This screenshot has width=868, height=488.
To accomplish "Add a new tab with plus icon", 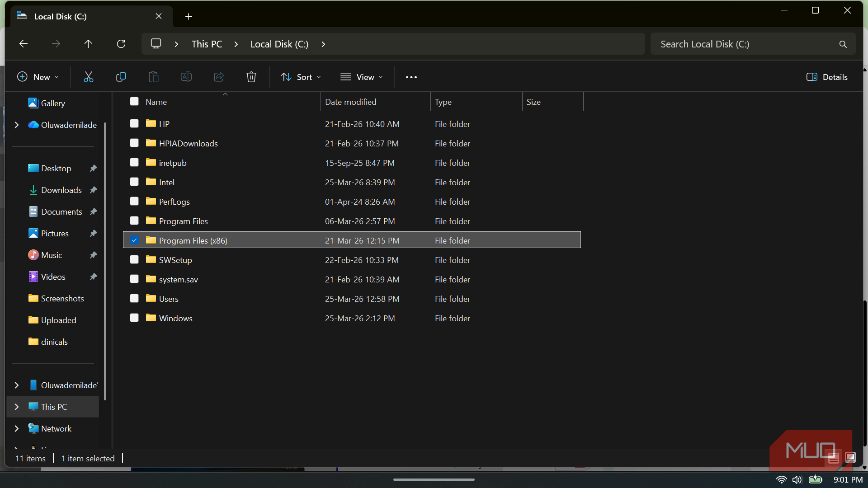I will 189,17.
